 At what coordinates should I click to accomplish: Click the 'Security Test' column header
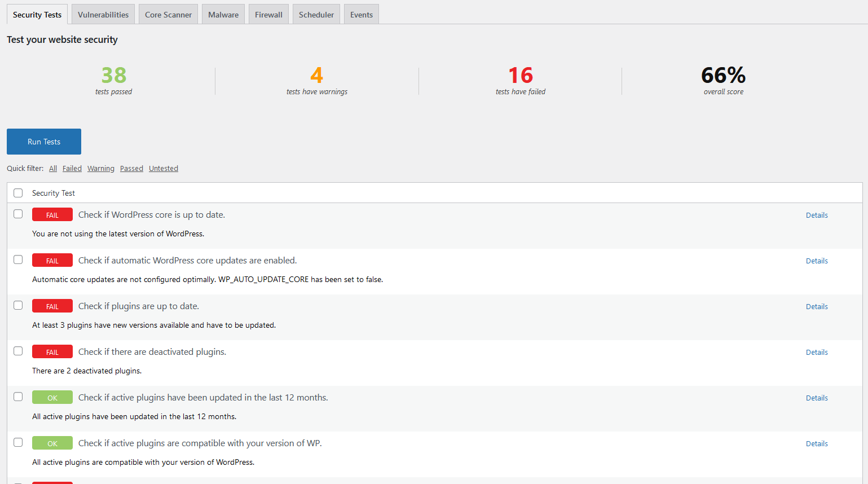pyautogui.click(x=54, y=193)
